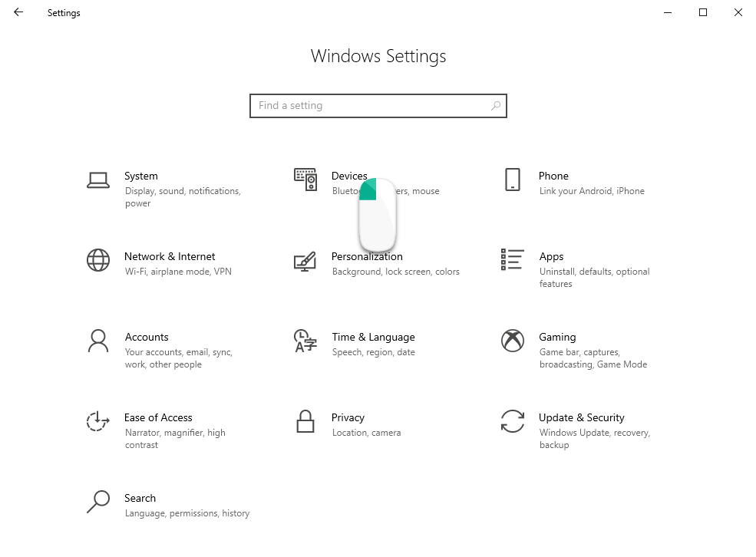The image size is (756, 557).
Task: Open Privacy settings heading
Action: click(348, 417)
